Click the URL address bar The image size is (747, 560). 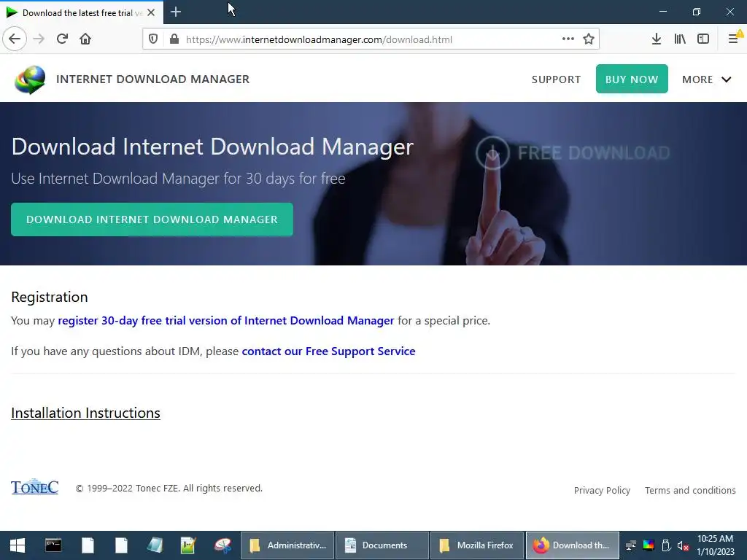(371, 39)
